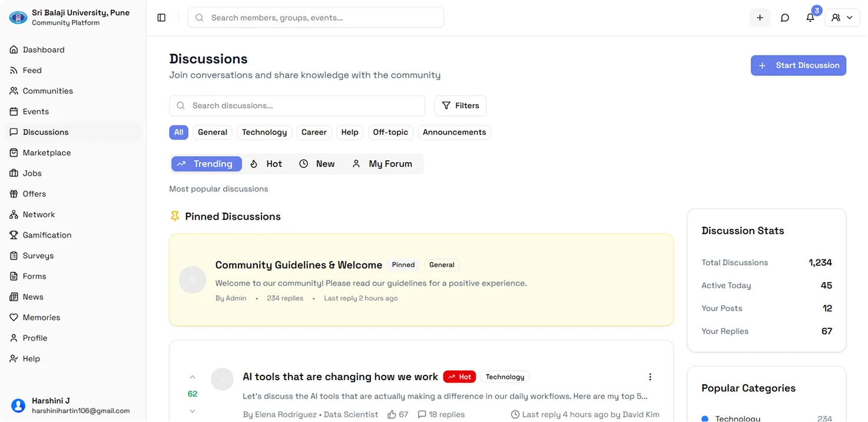This screenshot has height=422, width=868.
Task: Downvote the AI tools discussion
Action: point(193,411)
